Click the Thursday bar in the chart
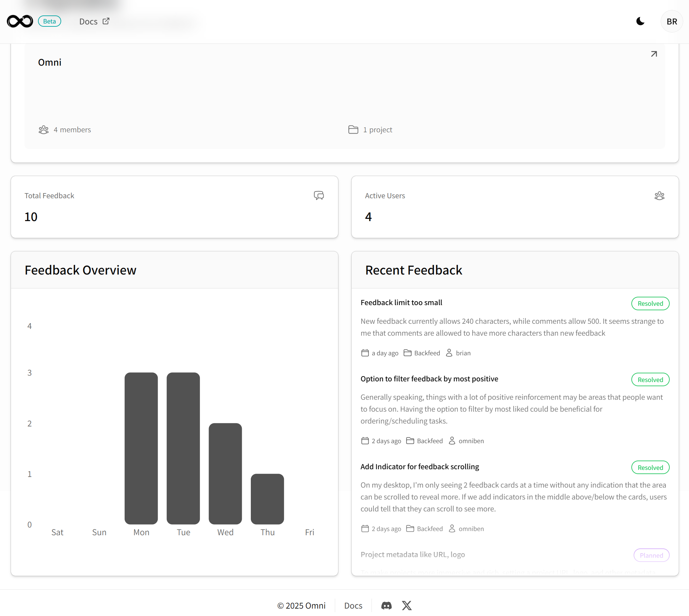 pyautogui.click(x=267, y=499)
